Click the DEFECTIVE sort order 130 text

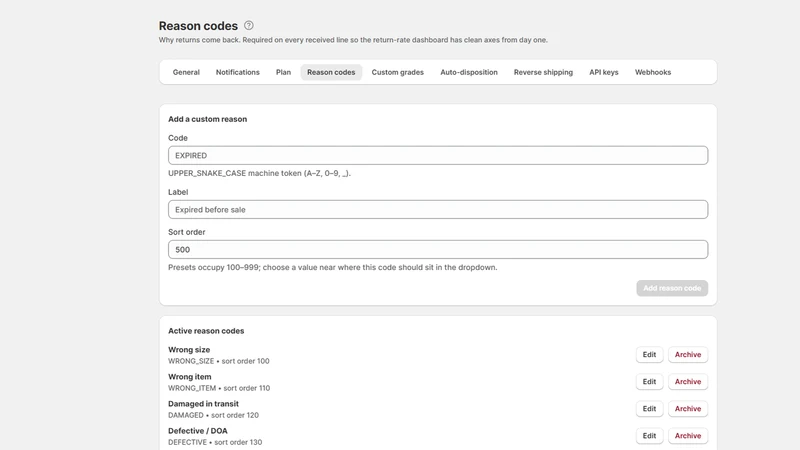[x=215, y=442]
